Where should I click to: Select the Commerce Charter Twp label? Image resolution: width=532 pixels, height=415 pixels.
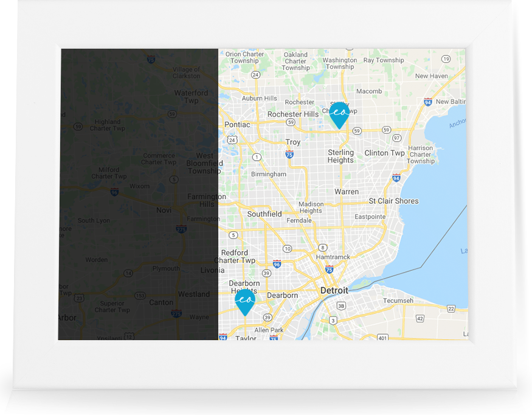(x=159, y=159)
